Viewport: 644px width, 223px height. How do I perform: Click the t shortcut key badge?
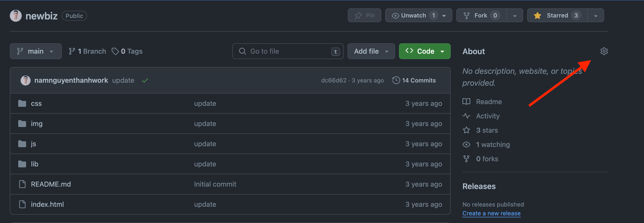pyautogui.click(x=336, y=51)
